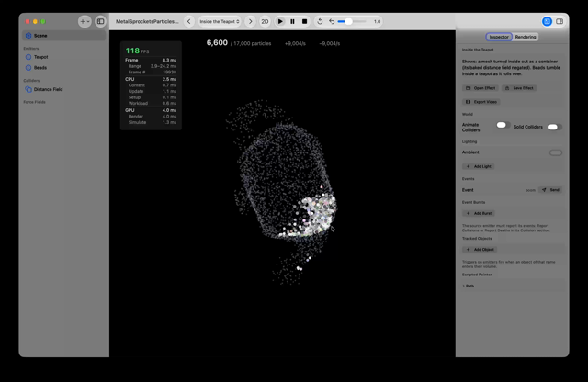Restart the simulation with the circular arrow
This screenshot has width=588, height=382.
tap(320, 21)
